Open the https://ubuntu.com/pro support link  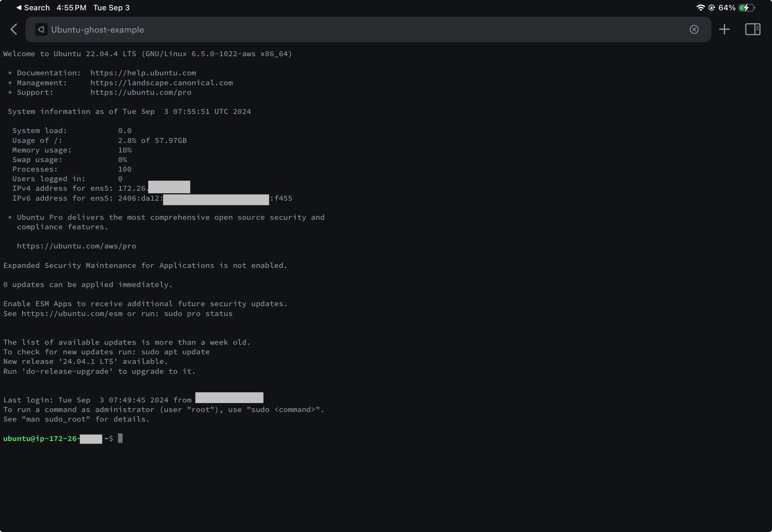tap(141, 92)
